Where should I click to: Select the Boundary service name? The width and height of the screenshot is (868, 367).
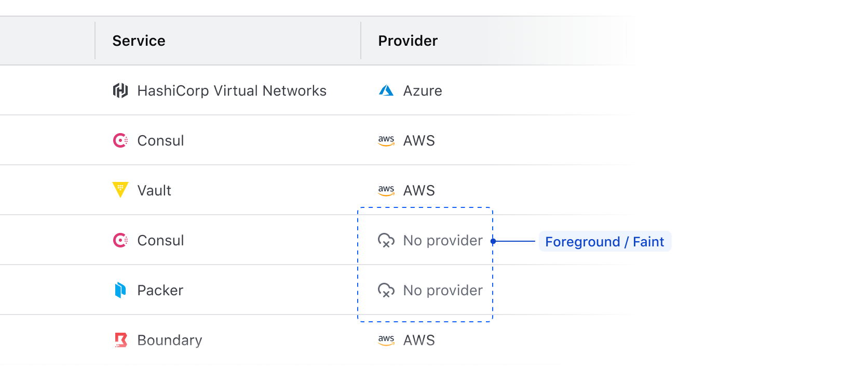(x=170, y=340)
